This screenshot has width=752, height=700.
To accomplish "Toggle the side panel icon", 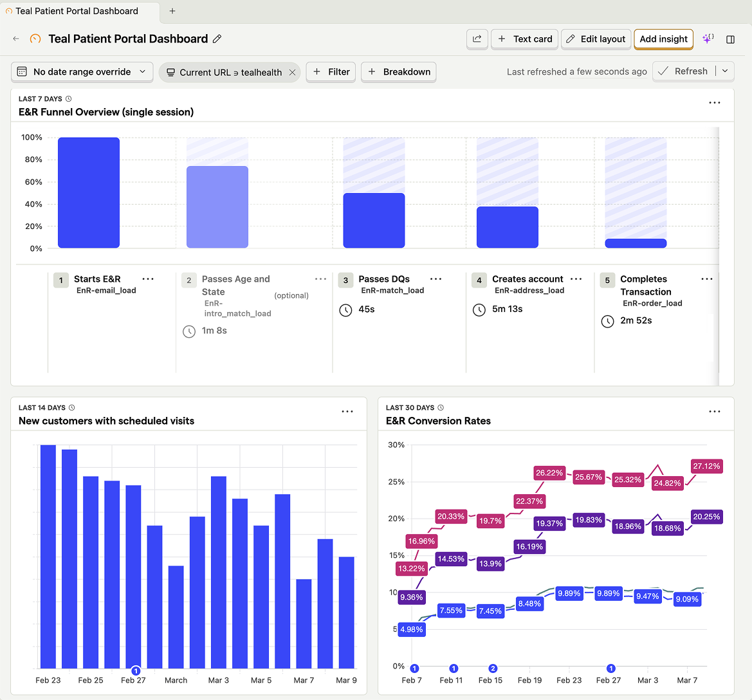I will (730, 39).
